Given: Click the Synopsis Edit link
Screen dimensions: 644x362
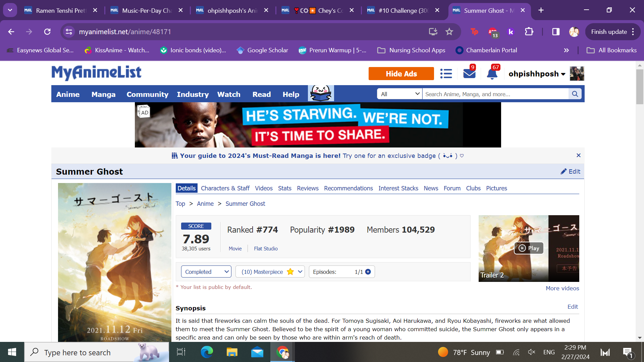Looking at the screenshot, I should coord(573,307).
